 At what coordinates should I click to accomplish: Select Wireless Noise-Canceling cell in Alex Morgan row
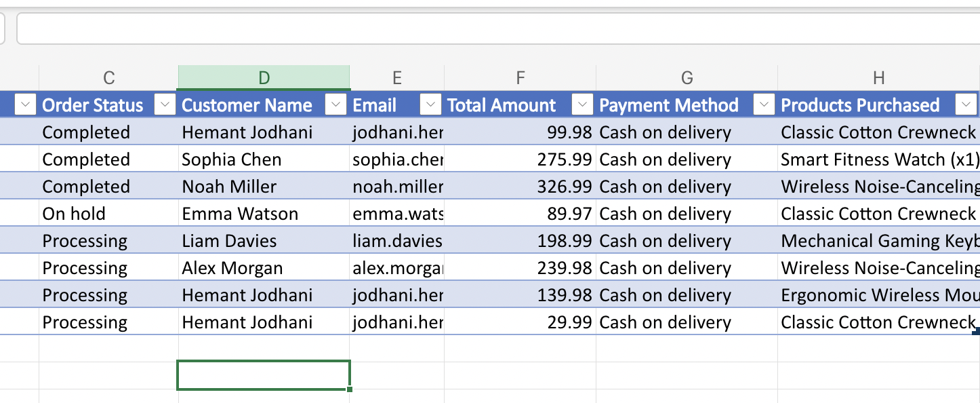pyautogui.click(x=878, y=268)
